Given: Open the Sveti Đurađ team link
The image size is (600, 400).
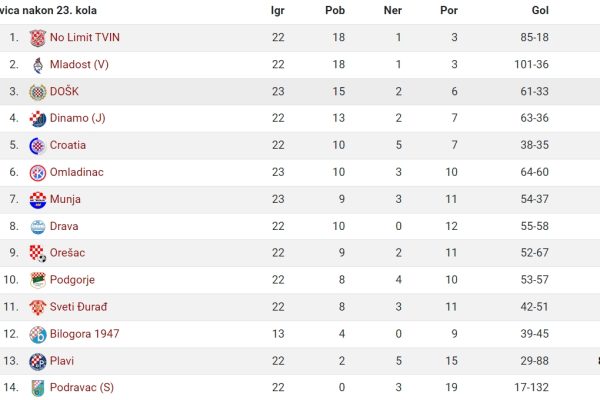Looking at the screenshot, I should 78,307.
